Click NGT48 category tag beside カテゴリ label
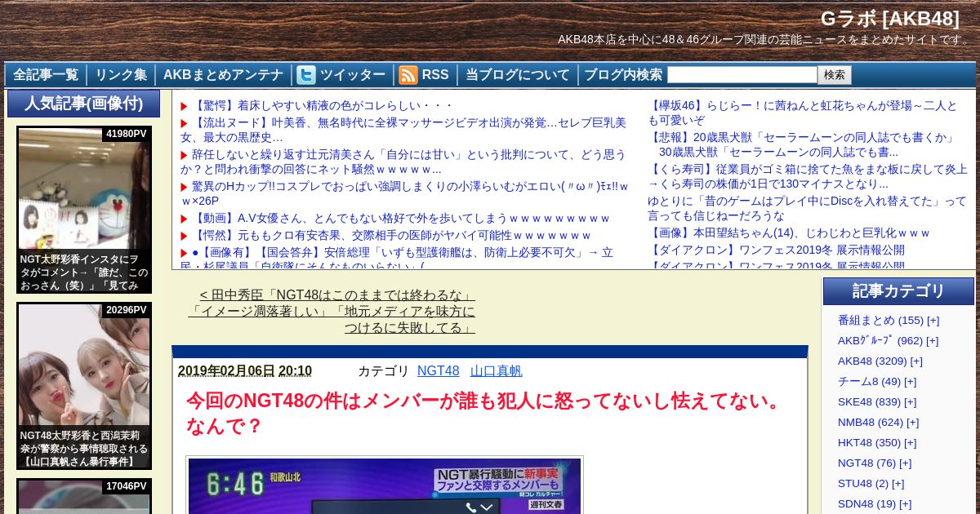 (x=439, y=371)
